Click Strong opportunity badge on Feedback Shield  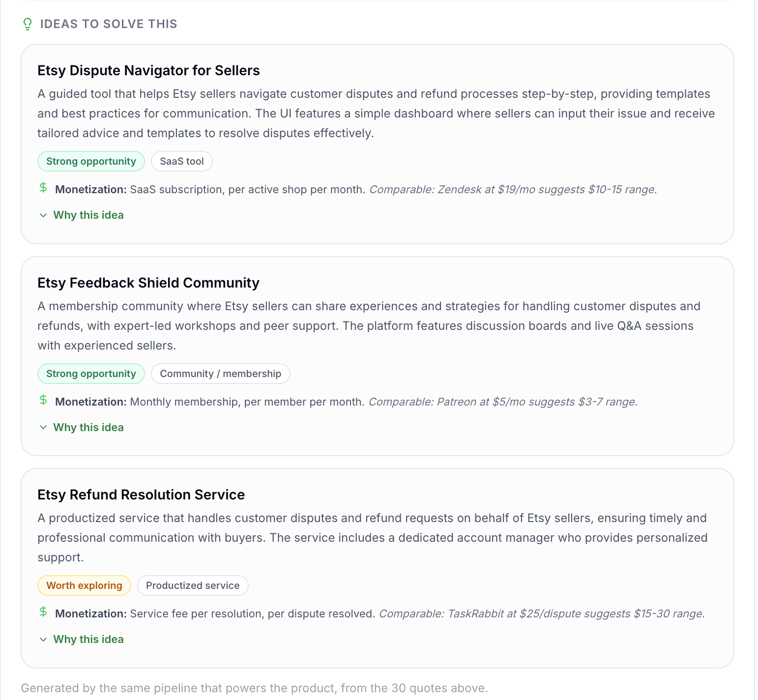coord(91,374)
